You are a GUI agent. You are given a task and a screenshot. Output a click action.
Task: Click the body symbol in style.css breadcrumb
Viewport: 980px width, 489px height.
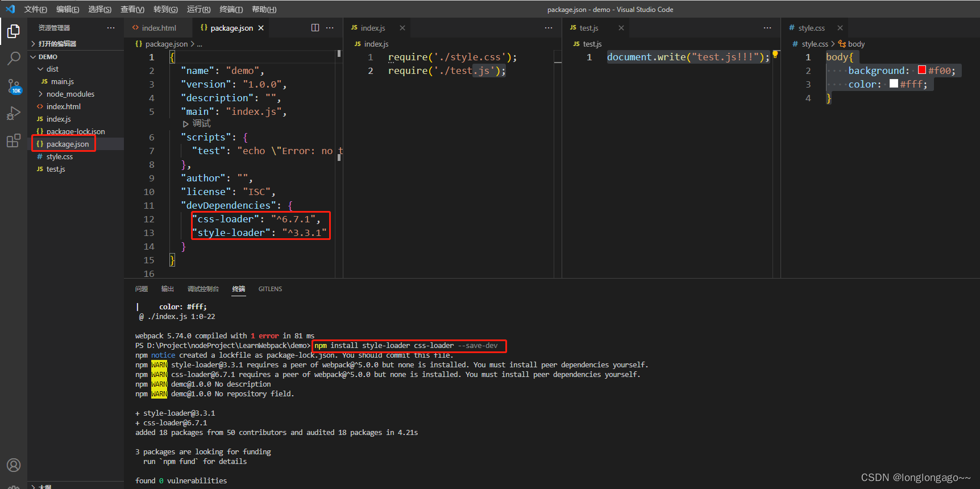(x=852, y=44)
